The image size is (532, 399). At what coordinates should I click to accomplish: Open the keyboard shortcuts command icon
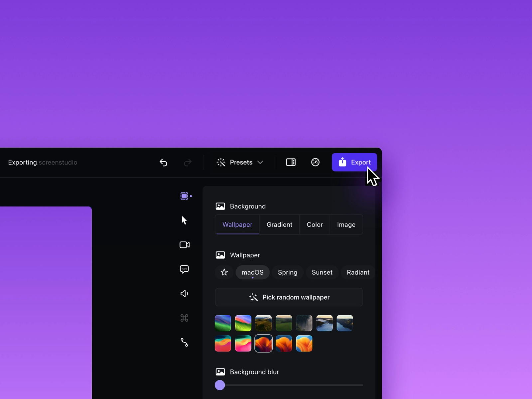(x=184, y=318)
